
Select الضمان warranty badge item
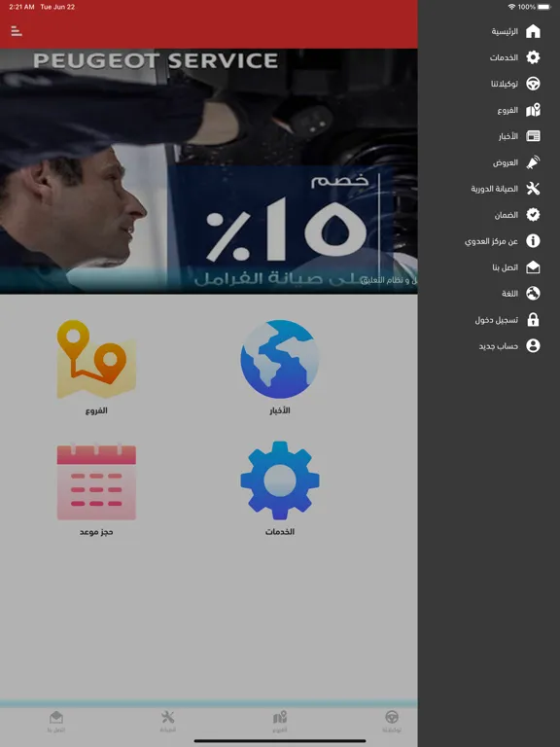[x=516, y=215]
